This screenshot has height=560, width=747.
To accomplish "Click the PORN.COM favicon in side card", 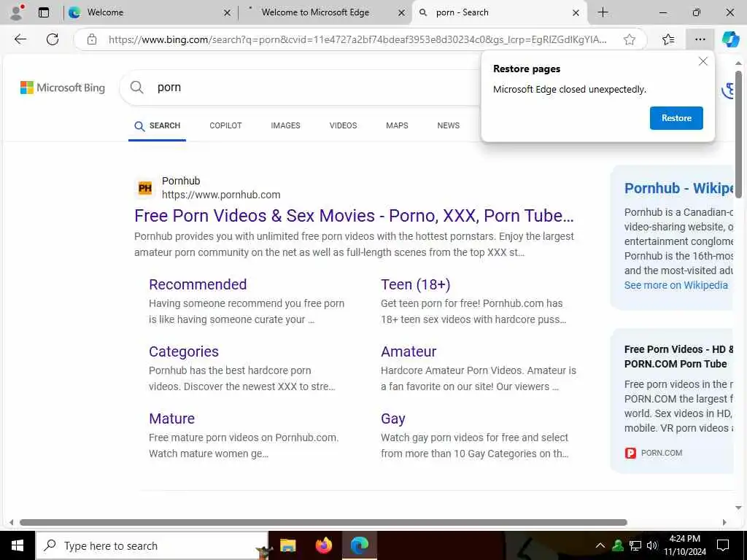I will pyautogui.click(x=630, y=453).
